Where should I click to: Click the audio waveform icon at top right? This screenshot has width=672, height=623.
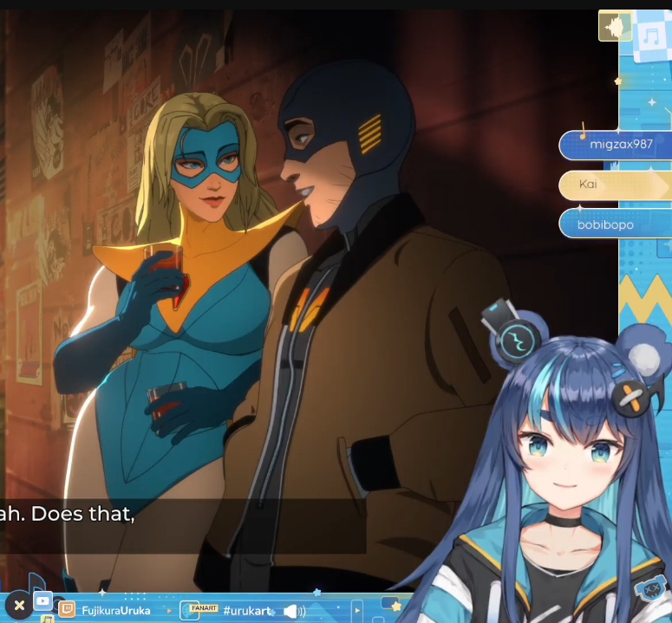click(615, 27)
